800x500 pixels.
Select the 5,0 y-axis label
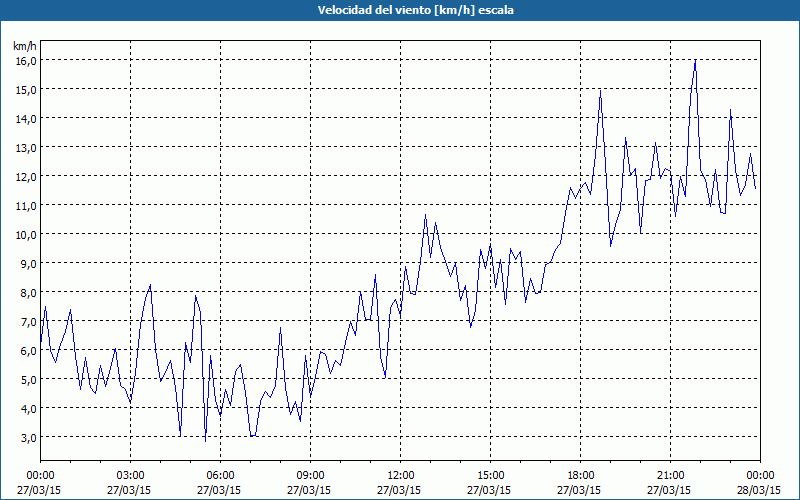28,380
